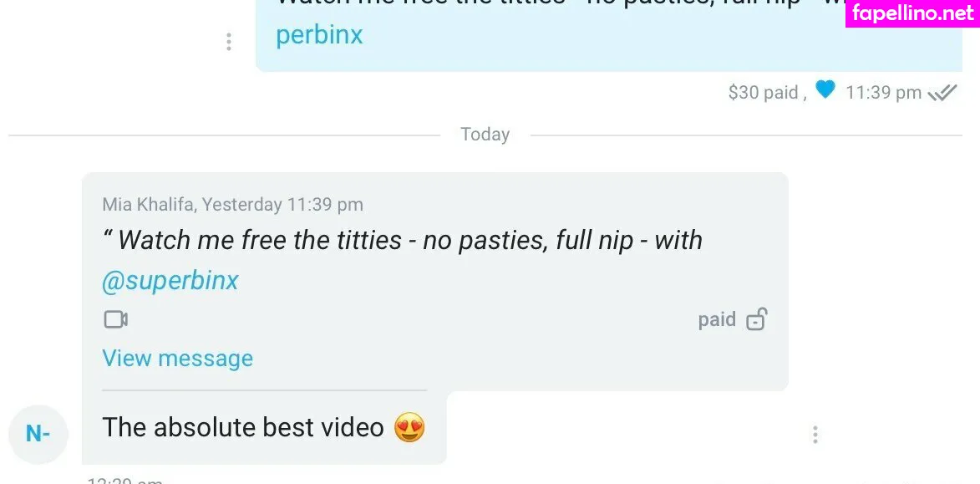
Task: Click the Today date divider
Action: pos(485,135)
